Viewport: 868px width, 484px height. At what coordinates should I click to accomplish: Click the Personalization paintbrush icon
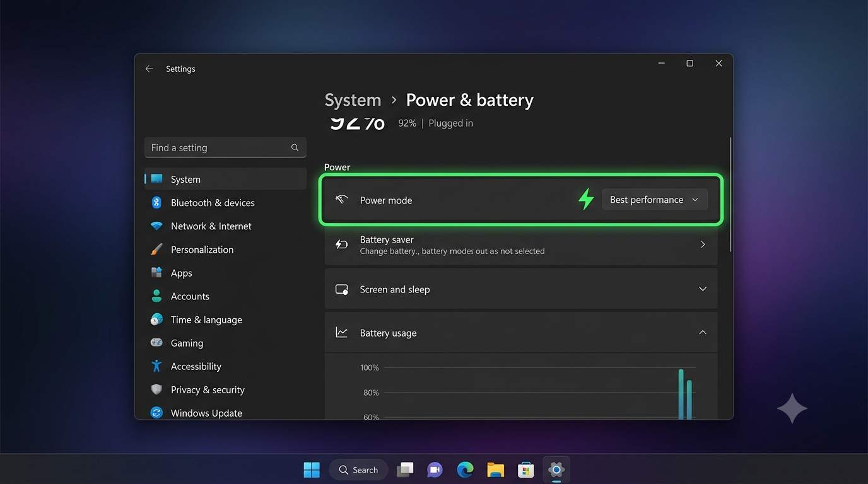156,249
